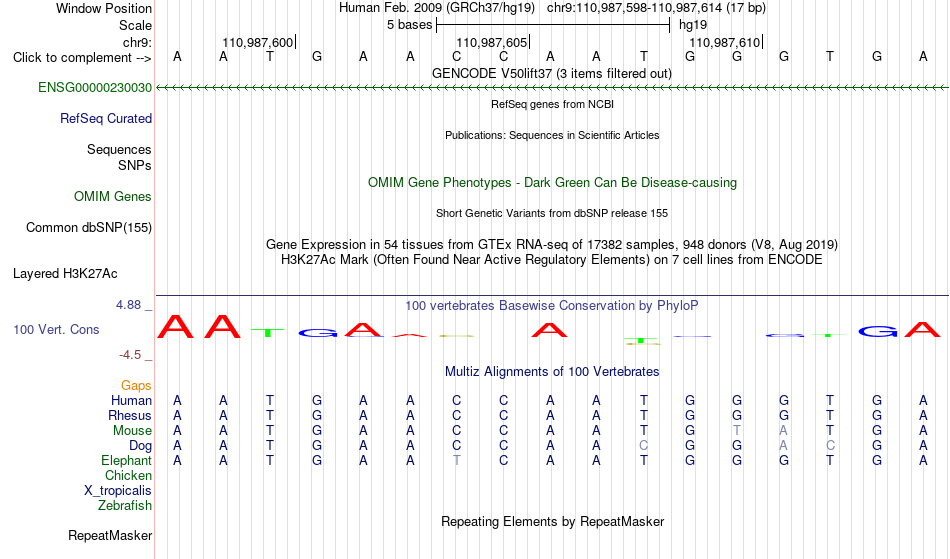Image resolution: width=950 pixels, height=559 pixels.
Task: Click the Scale label
Action: pos(136,26)
